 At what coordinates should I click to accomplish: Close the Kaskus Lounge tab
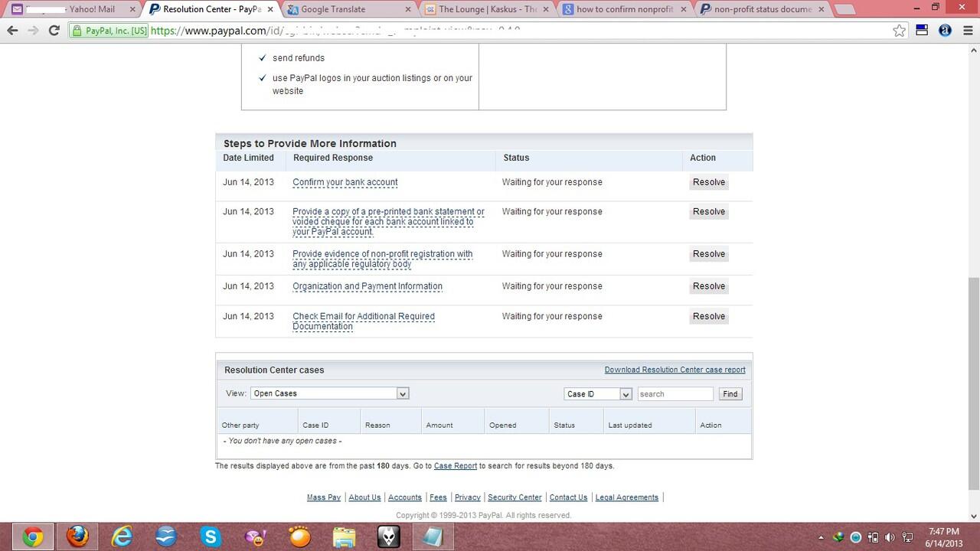click(x=544, y=9)
